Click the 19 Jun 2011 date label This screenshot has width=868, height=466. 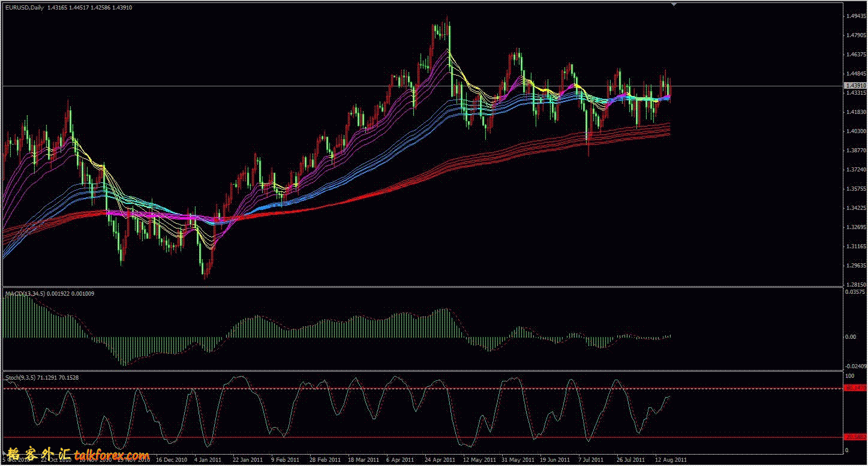[x=555, y=460]
